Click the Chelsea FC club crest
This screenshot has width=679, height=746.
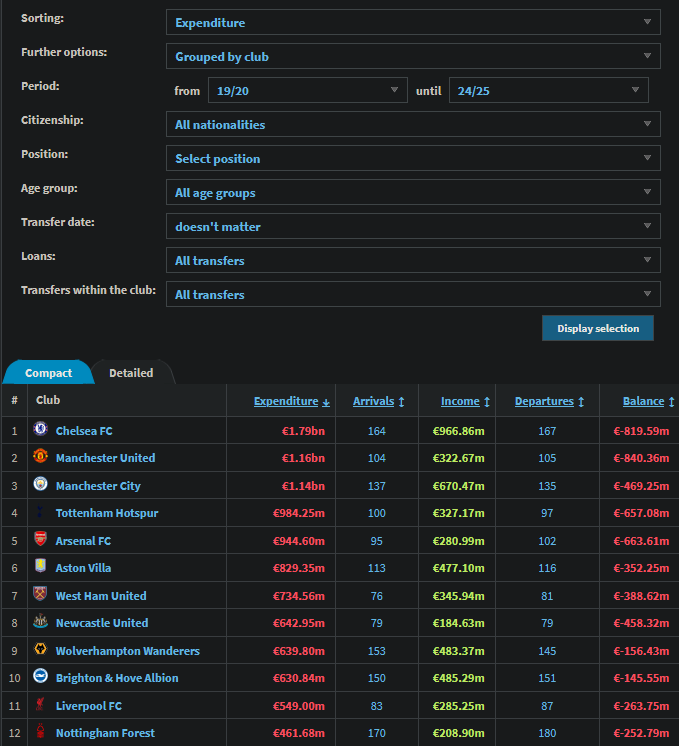[x=40, y=429]
